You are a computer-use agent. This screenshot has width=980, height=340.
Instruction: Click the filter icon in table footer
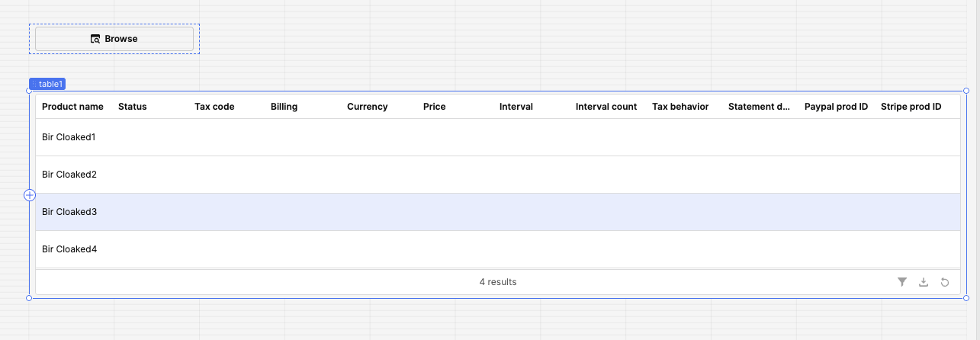click(902, 282)
